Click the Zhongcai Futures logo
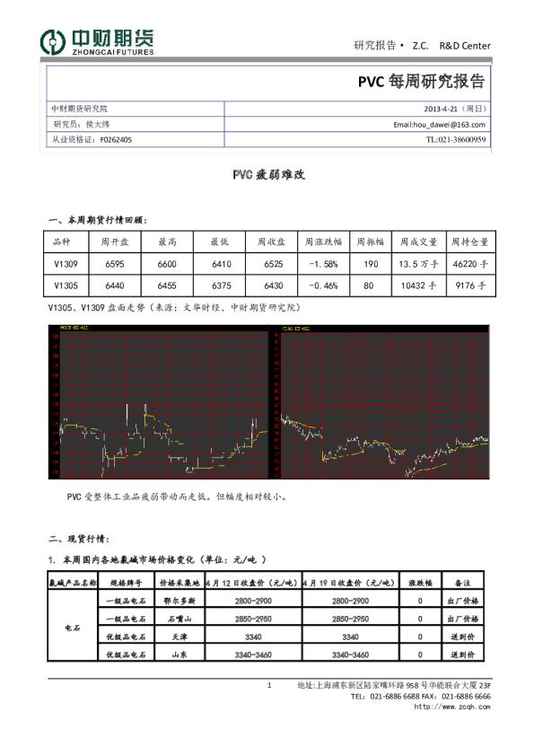This screenshot has height=756, width=534. tap(97, 42)
